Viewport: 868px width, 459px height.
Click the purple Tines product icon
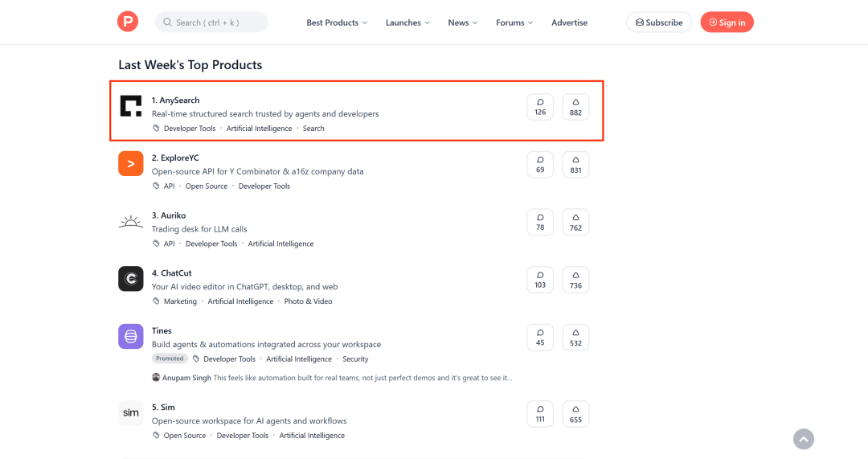(131, 336)
